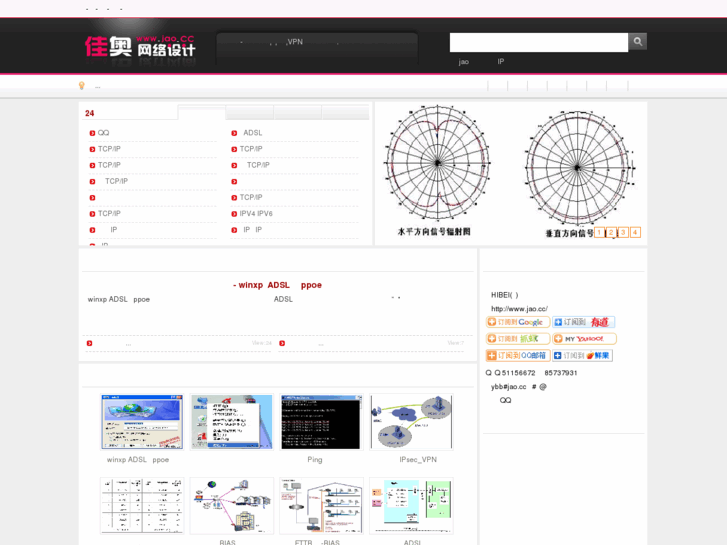Click red arrow bullet beside IPV4 IPV6 entry
The height and width of the screenshot is (545, 727).
coord(234,214)
